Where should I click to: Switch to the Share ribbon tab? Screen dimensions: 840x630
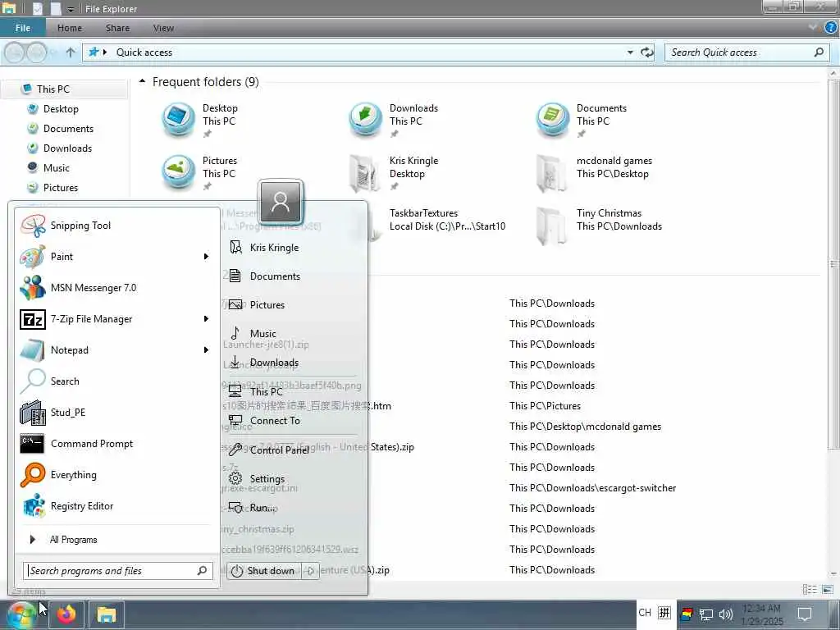click(x=117, y=28)
